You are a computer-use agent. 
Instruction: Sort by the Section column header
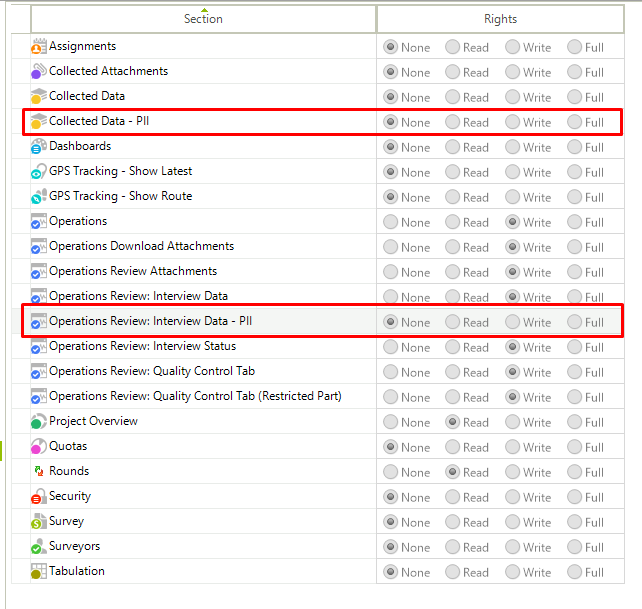click(x=203, y=19)
